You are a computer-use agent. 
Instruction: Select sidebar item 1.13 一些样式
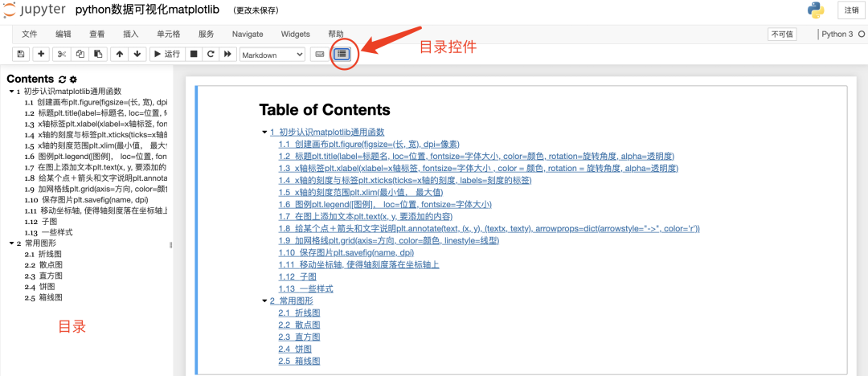49,232
